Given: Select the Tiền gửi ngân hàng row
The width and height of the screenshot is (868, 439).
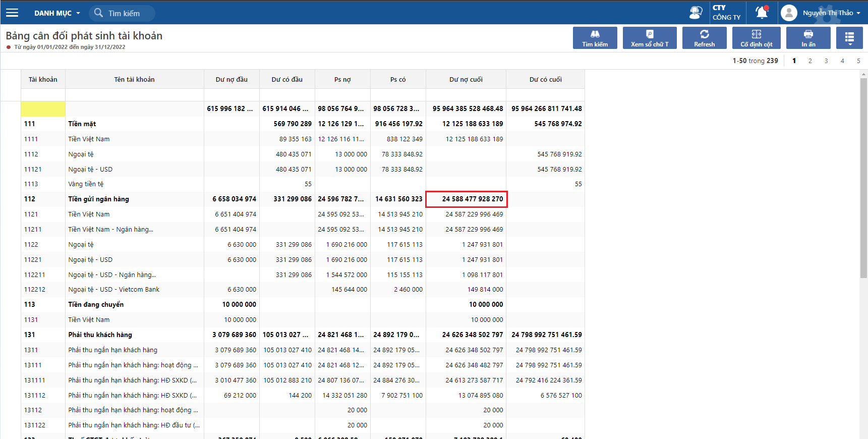Looking at the screenshot, I should [98, 199].
